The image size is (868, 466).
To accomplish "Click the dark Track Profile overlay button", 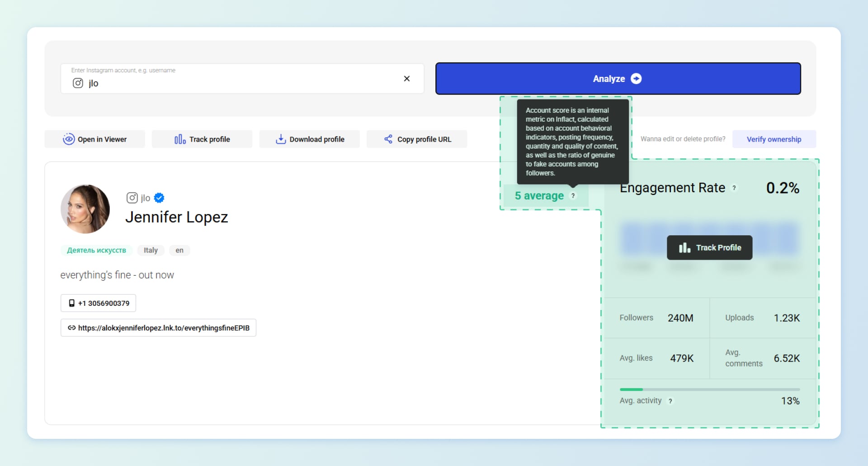I will pos(710,247).
